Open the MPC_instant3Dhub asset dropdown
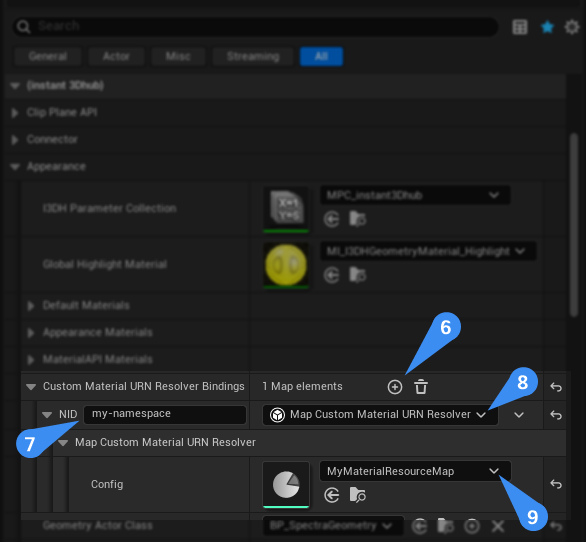586x542 pixels. click(415, 195)
